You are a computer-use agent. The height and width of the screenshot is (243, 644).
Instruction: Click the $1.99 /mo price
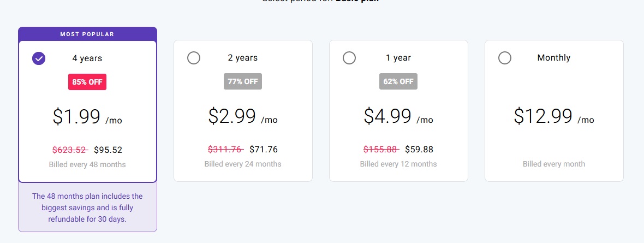87,117
